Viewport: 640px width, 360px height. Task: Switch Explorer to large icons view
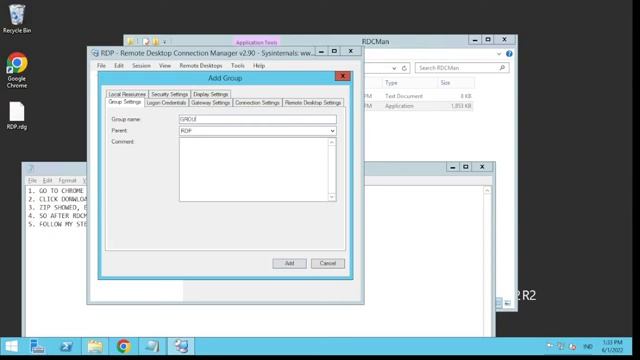pyautogui.click(x=508, y=303)
